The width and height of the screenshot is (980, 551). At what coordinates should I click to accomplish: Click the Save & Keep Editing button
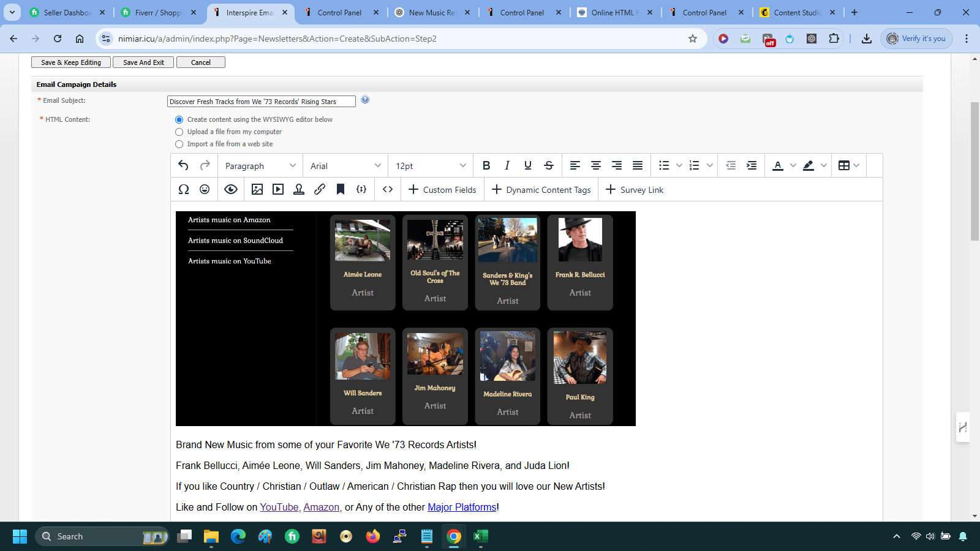(x=71, y=62)
